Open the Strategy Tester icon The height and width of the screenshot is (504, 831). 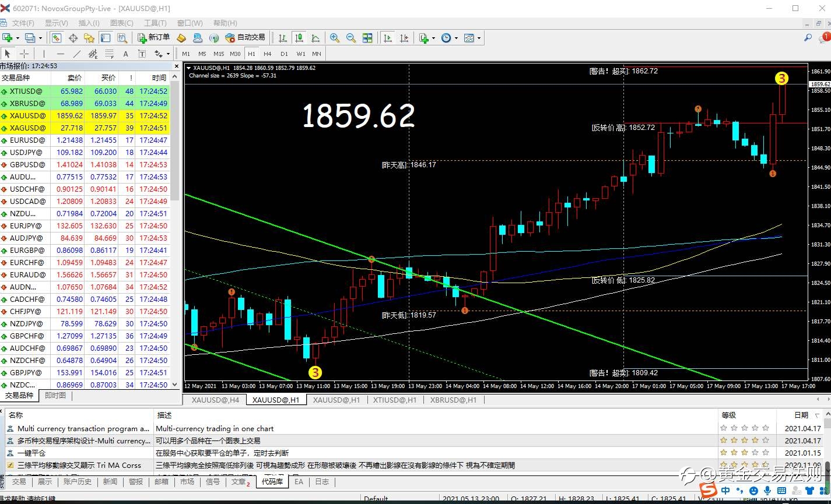click(x=122, y=38)
